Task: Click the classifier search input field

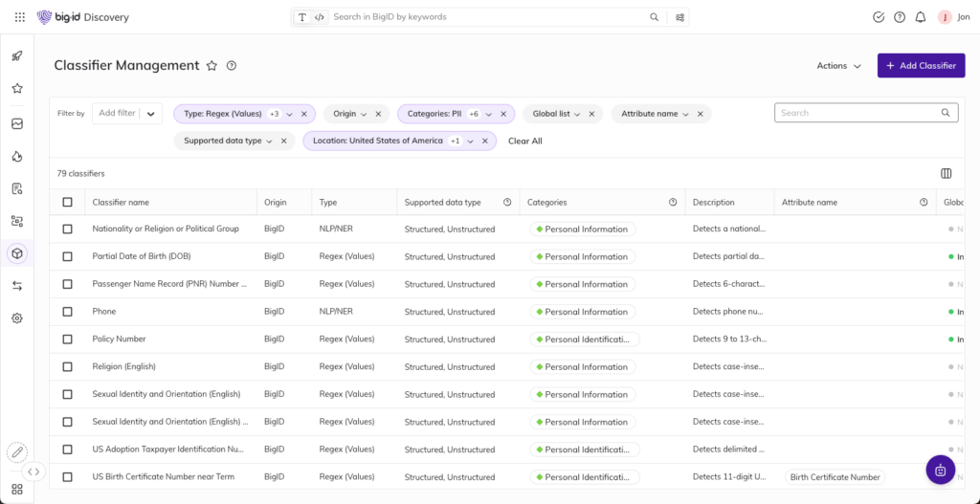Action: [857, 113]
